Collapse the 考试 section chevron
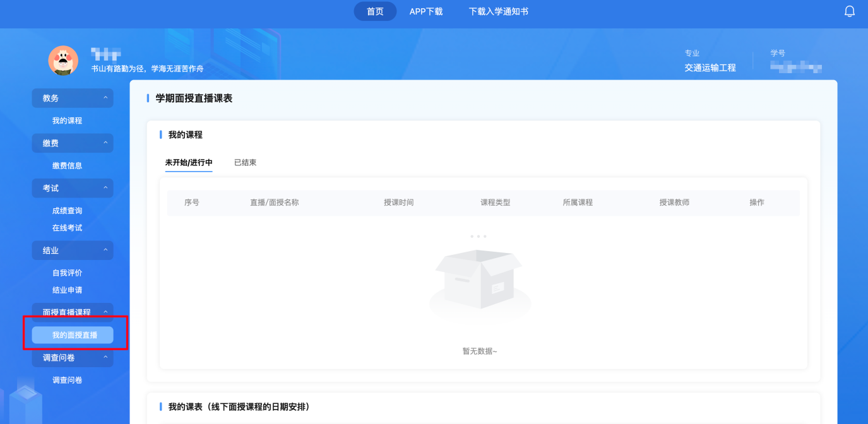 pyautogui.click(x=105, y=188)
